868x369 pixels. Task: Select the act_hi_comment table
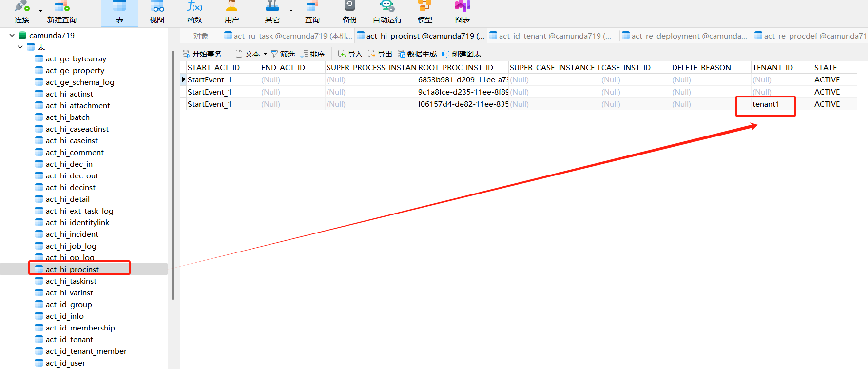[x=75, y=152]
